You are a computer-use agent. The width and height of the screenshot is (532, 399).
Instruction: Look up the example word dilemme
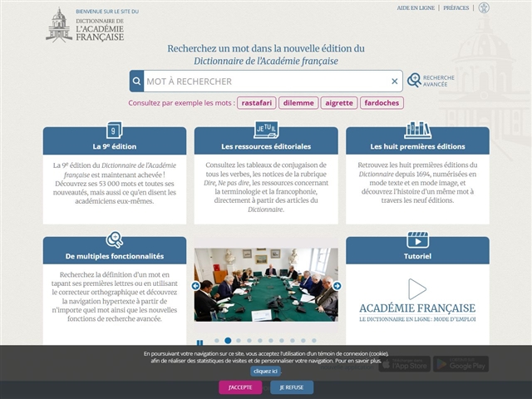pyautogui.click(x=298, y=103)
